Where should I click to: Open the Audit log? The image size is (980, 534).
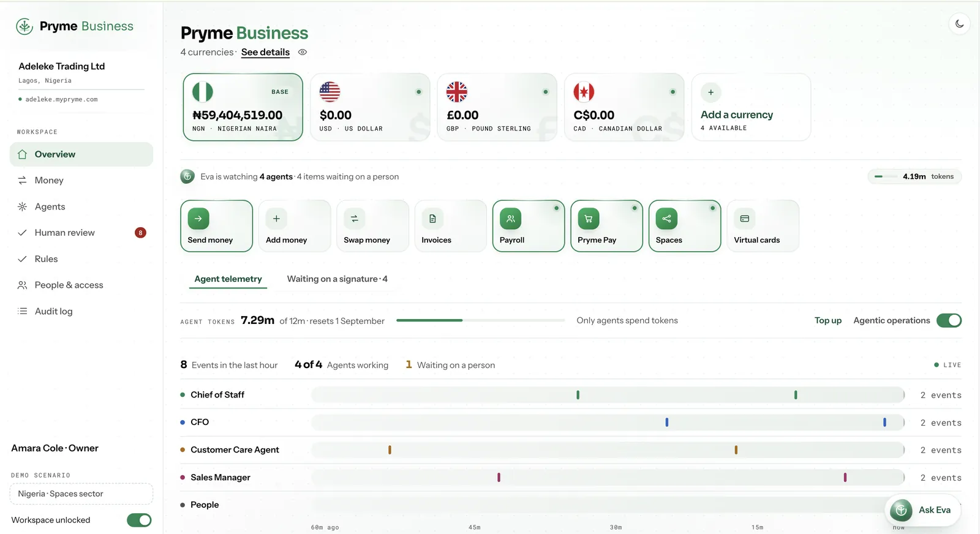tap(81, 311)
